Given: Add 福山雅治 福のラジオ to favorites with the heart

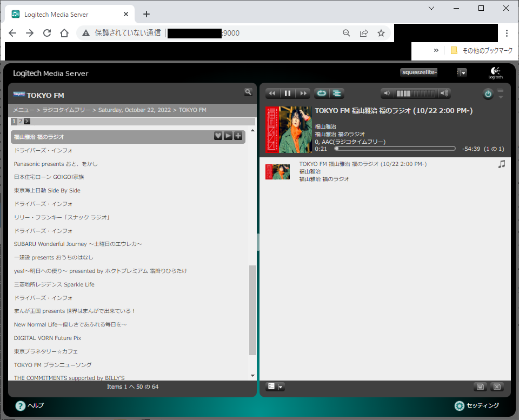Looking at the screenshot, I should [218, 136].
